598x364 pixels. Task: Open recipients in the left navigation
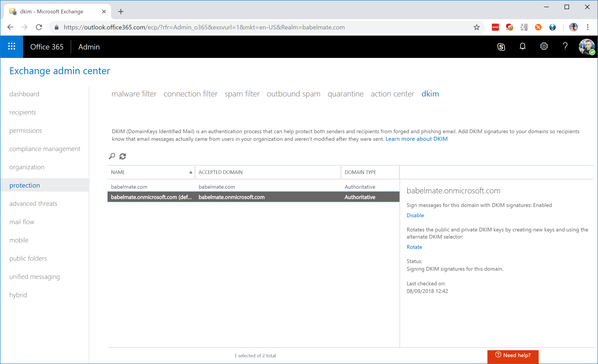click(23, 112)
